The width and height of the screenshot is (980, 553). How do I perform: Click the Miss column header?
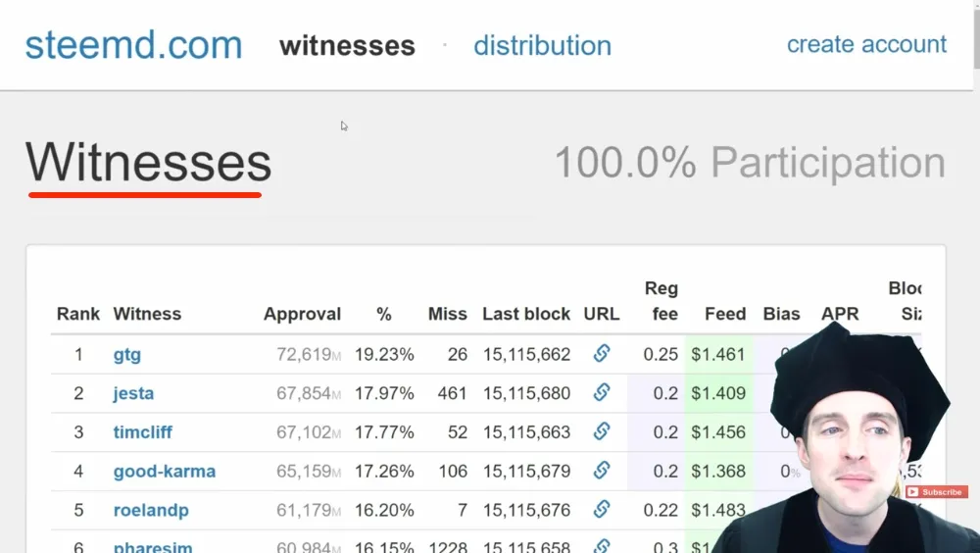448,314
